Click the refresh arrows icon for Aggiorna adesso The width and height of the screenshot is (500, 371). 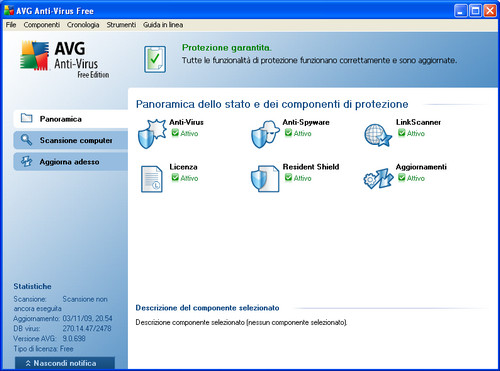click(26, 161)
